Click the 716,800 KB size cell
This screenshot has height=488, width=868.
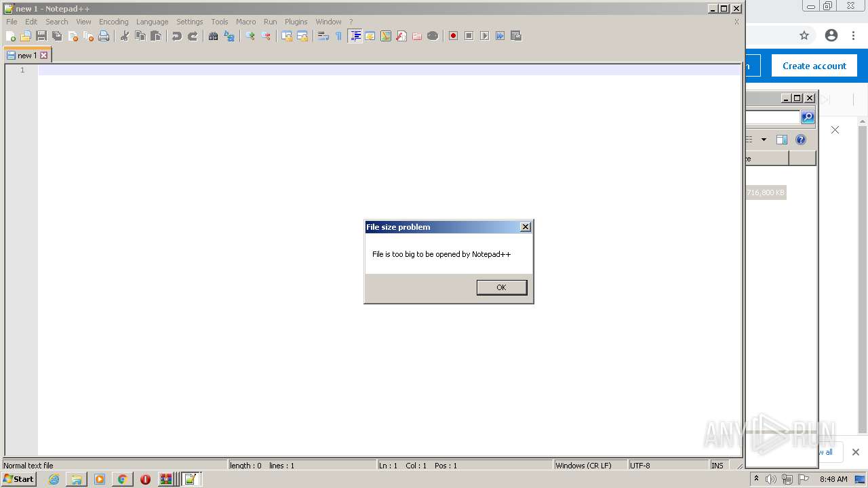(x=766, y=192)
